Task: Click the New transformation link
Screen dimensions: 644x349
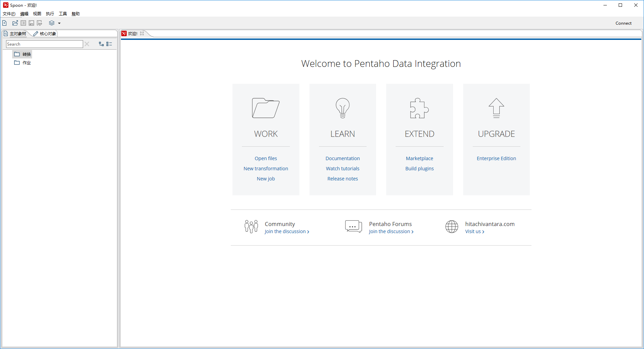Action: (266, 169)
